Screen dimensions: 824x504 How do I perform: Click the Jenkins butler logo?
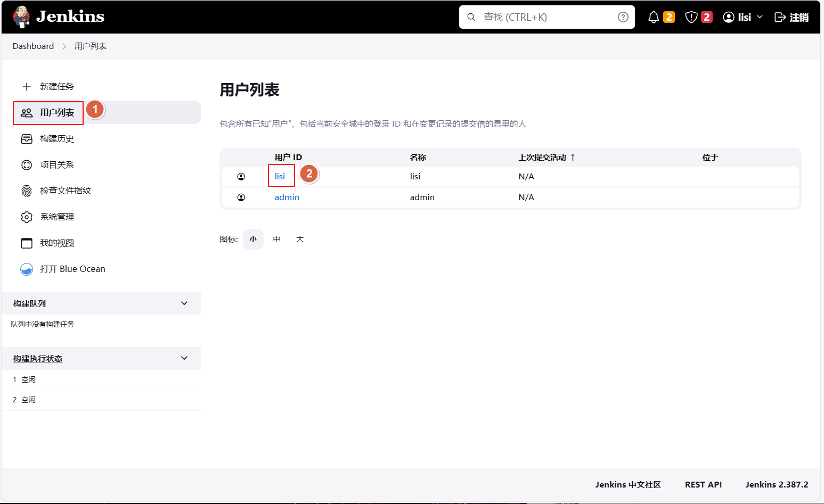pyautogui.click(x=21, y=16)
